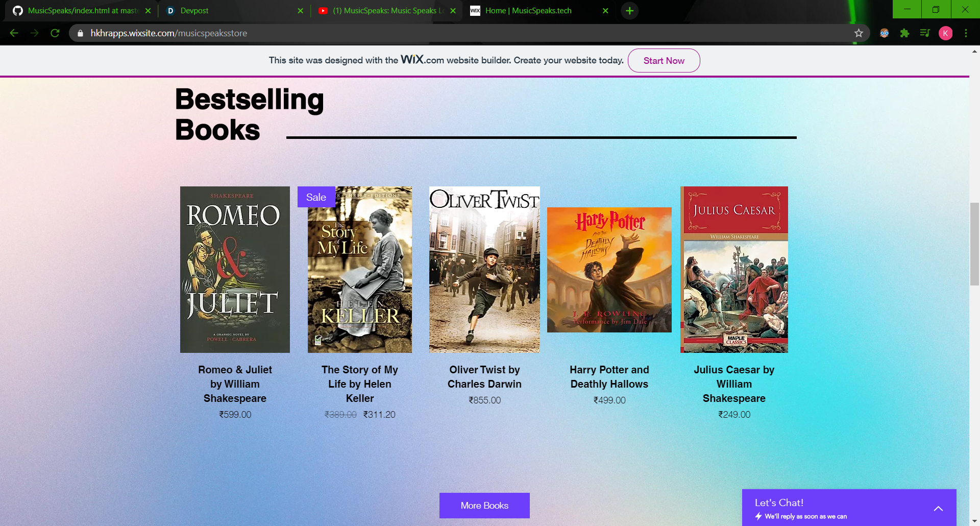Expand the Let's Chat widget chevron
This screenshot has width=980, height=526.
(938, 509)
